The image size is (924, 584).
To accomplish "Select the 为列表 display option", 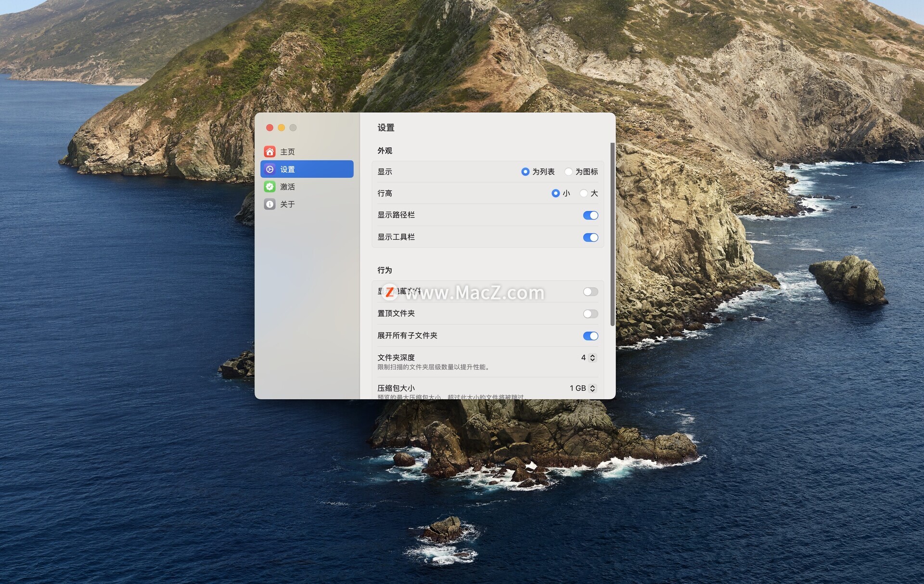I will pos(538,172).
